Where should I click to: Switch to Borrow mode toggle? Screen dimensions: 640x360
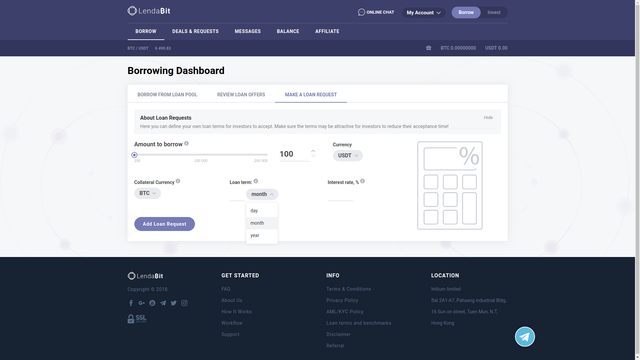(x=466, y=12)
